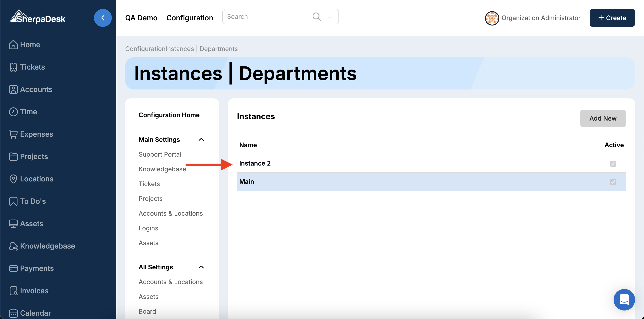Click the Assets monitor icon
644x319 pixels.
click(x=13, y=223)
